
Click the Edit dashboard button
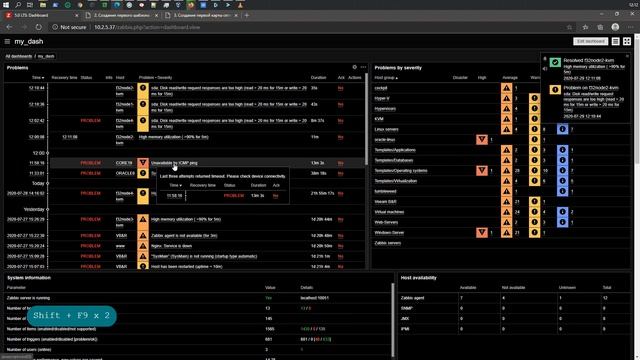590,41
